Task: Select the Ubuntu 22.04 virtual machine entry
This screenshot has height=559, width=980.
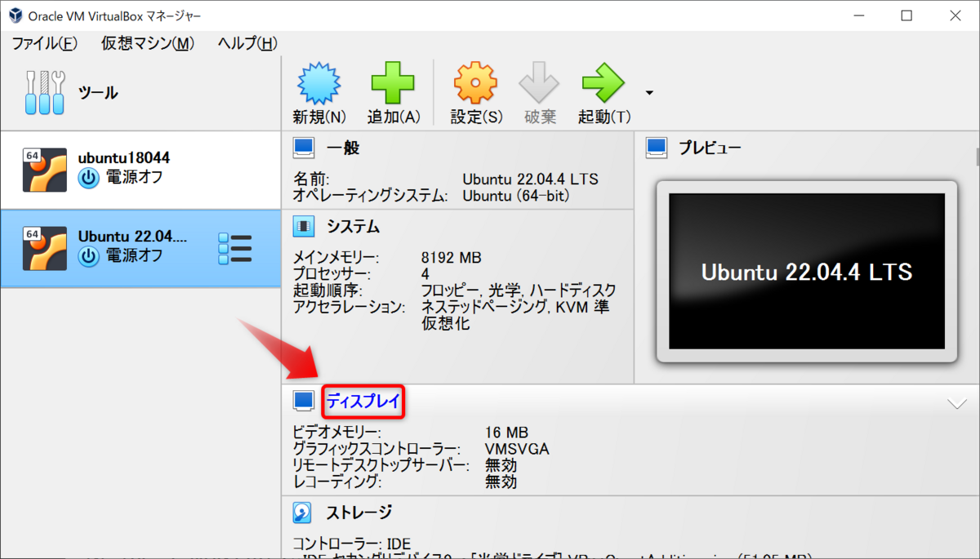Action: click(140, 248)
